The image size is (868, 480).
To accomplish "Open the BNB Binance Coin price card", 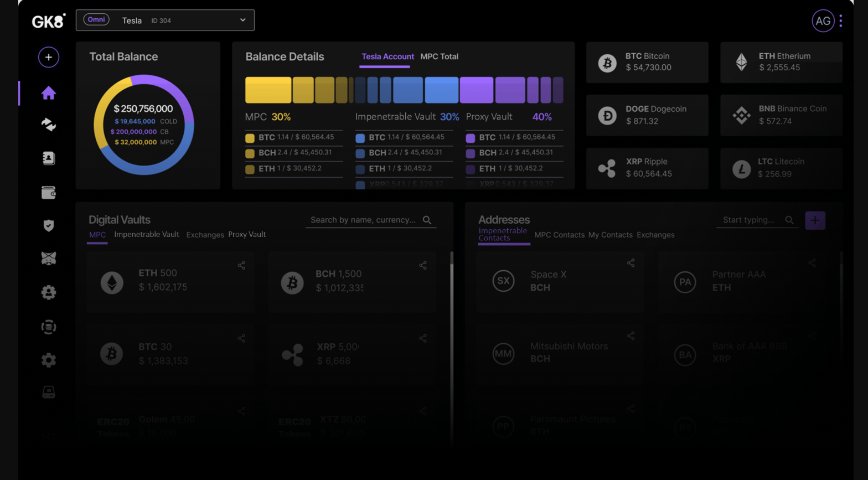I will [x=781, y=115].
